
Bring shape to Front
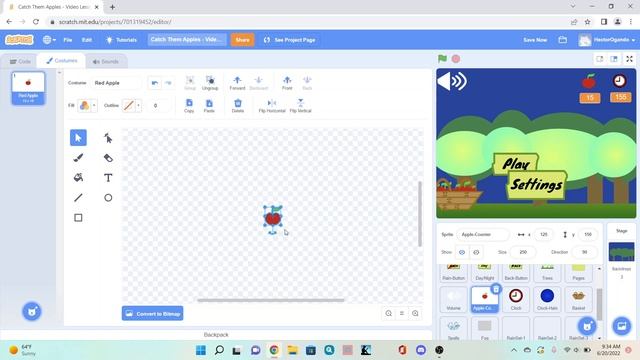287,82
